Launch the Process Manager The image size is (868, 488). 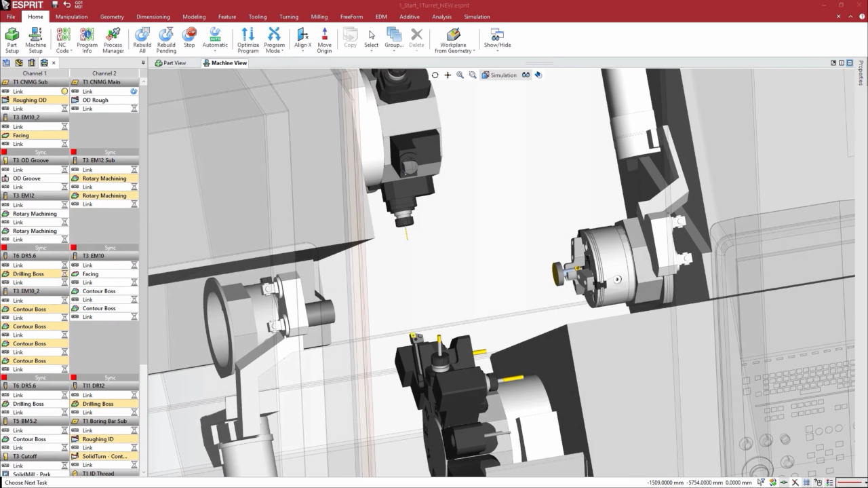pyautogui.click(x=113, y=41)
